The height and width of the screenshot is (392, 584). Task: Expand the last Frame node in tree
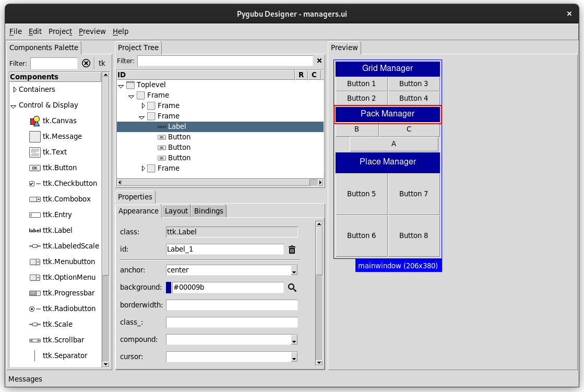(143, 169)
